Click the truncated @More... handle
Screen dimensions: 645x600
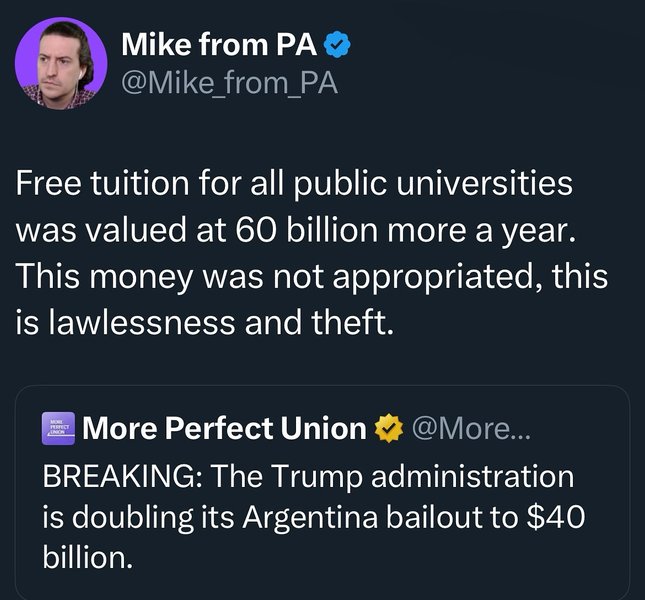click(473, 430)
